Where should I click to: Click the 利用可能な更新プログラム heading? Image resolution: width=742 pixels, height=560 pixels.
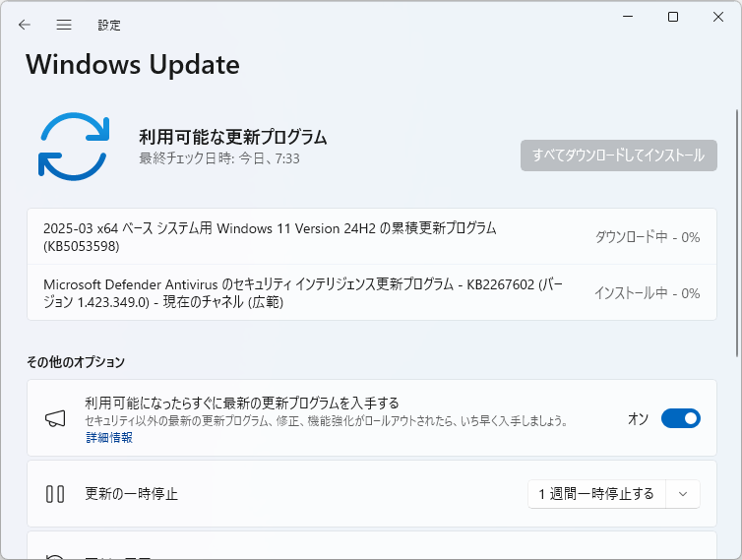coord(233,137)
